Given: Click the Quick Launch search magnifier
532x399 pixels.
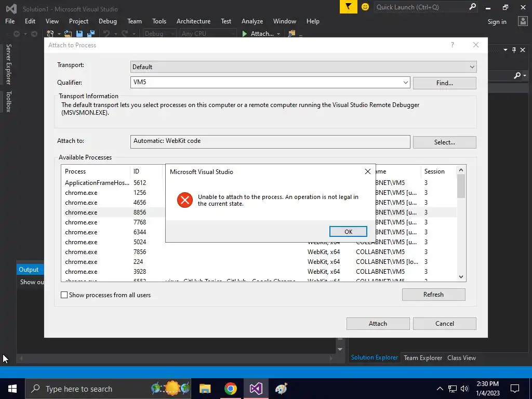Looking at the screenshot, I should click(472, 7).
